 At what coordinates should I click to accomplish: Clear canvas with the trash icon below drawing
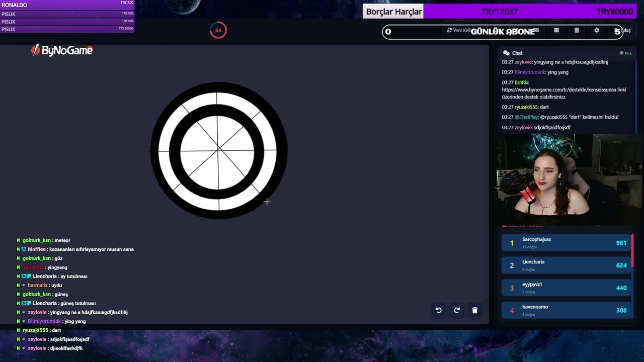point(474,310)
